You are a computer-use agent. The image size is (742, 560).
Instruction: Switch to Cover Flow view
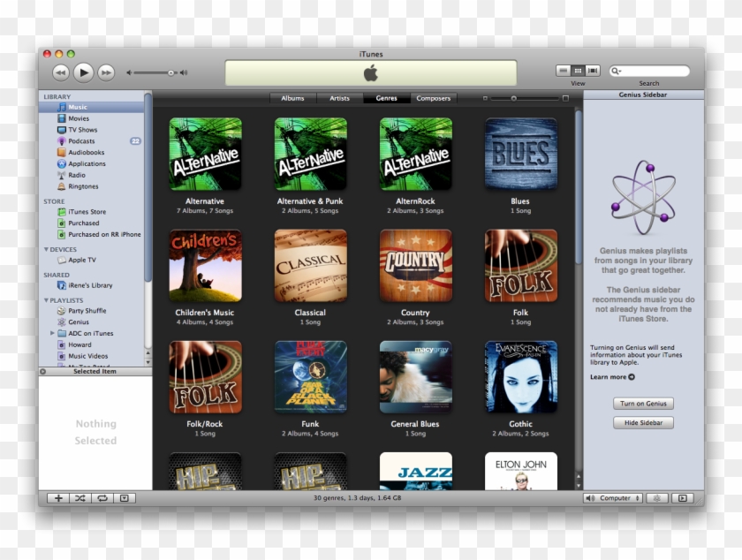(x=591, y=69)
